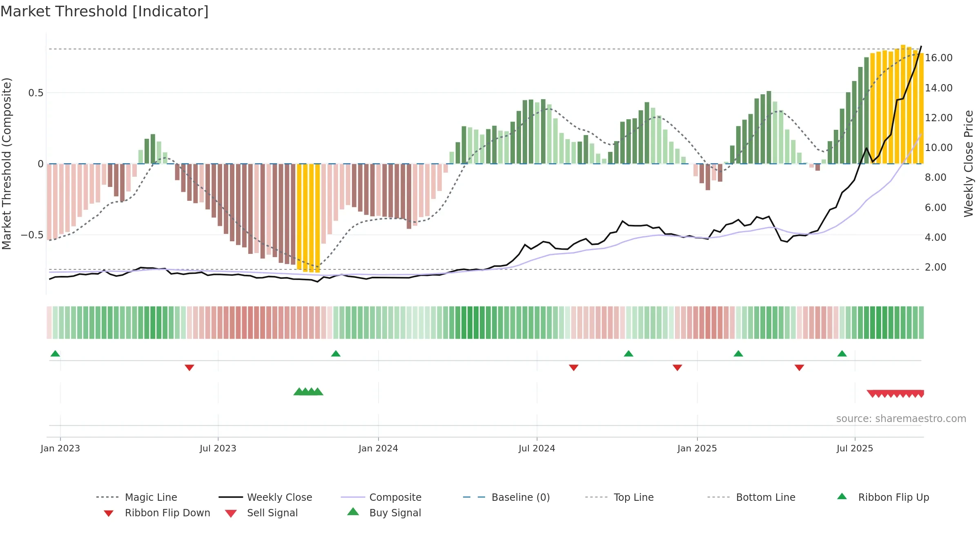Select the ribbon flip down marker near August 2024
This screenshot has height=551, width=980.
pos(574,368)
